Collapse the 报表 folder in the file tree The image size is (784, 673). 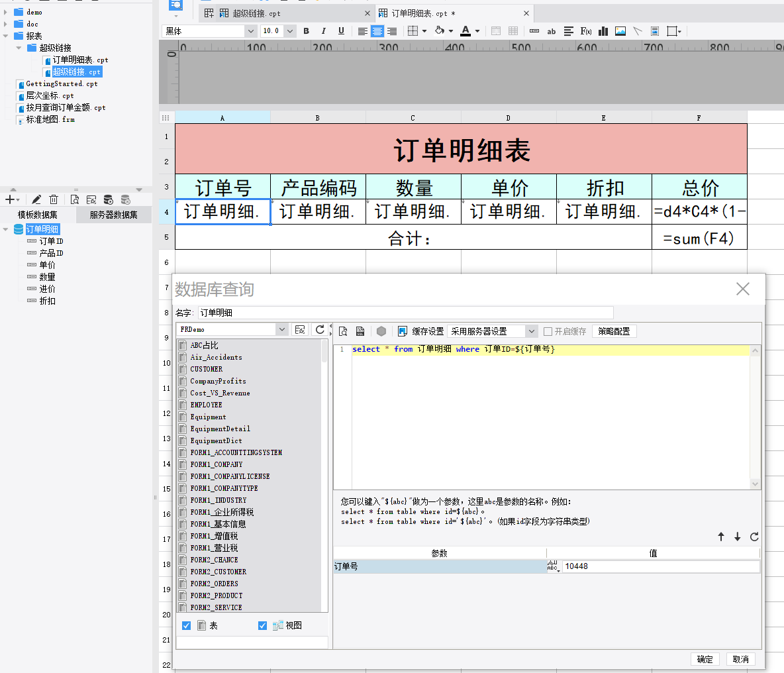[x=5, y=36]
